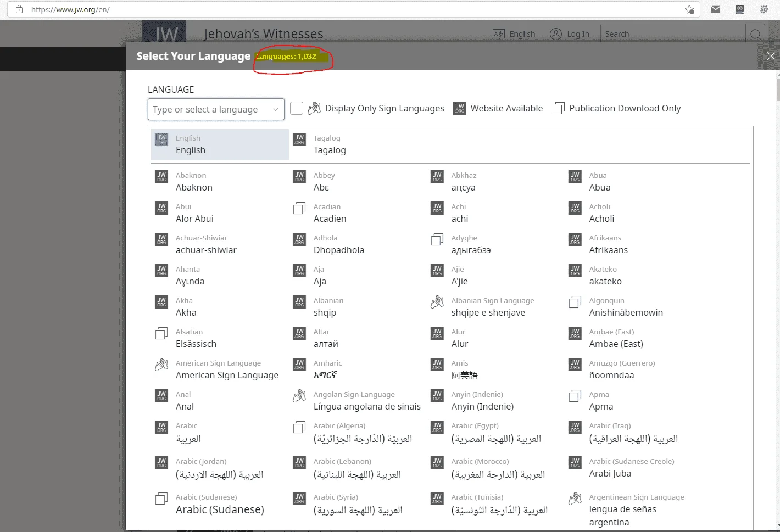Viewport: 780px width, 532px height.
Task: Select English language option
Action: click(220, 144)
